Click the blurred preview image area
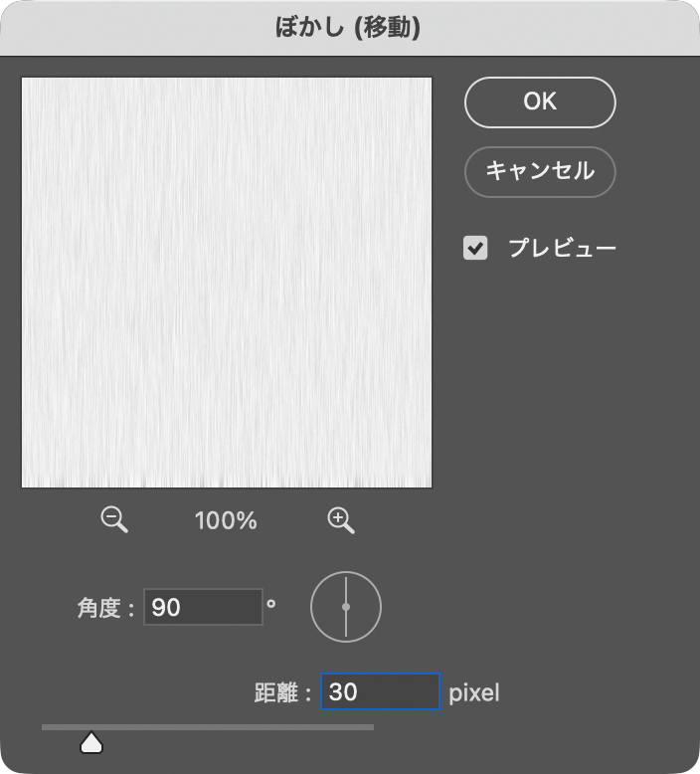This screenshot has width=700, height=774. (x=227, y=283)
